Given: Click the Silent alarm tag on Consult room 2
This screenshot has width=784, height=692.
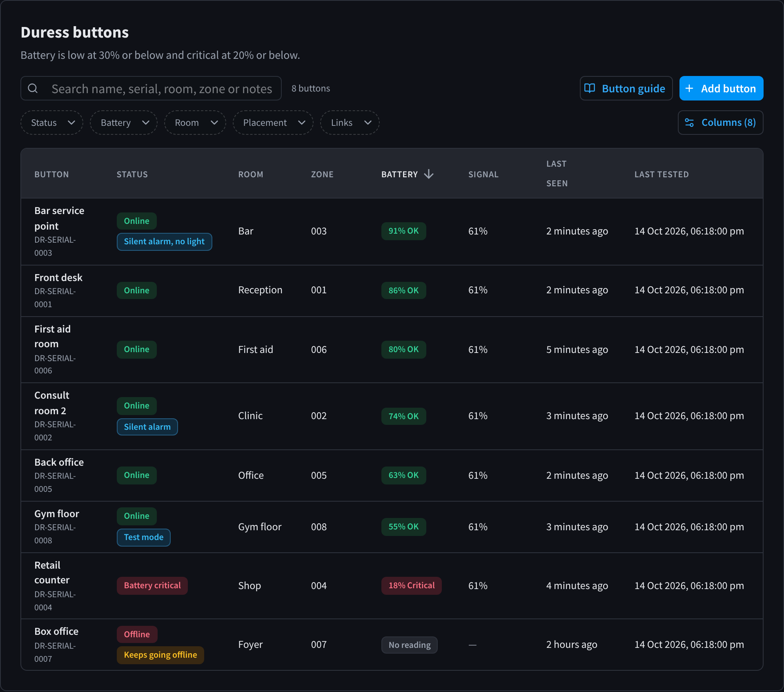Looking at the screenshot, I should click(x=147, y=427).
